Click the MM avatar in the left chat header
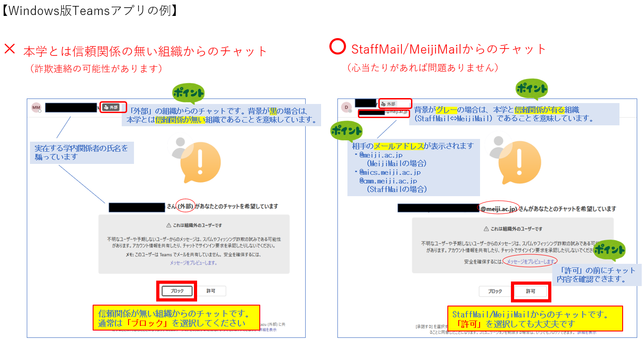 pos(36,107)
